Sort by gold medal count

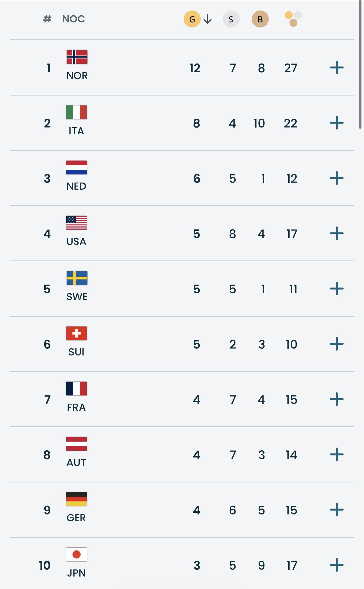tap(192, 19)
